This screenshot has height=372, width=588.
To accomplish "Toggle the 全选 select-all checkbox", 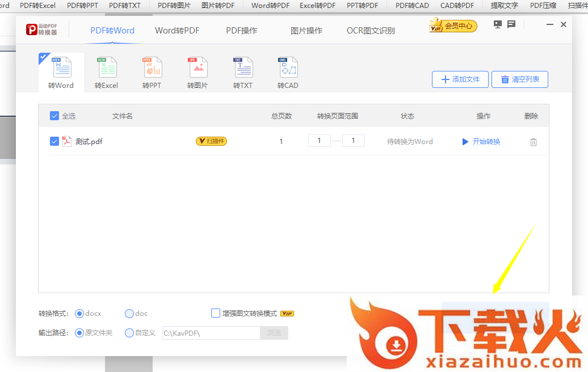I will click(x=54, y=116).
